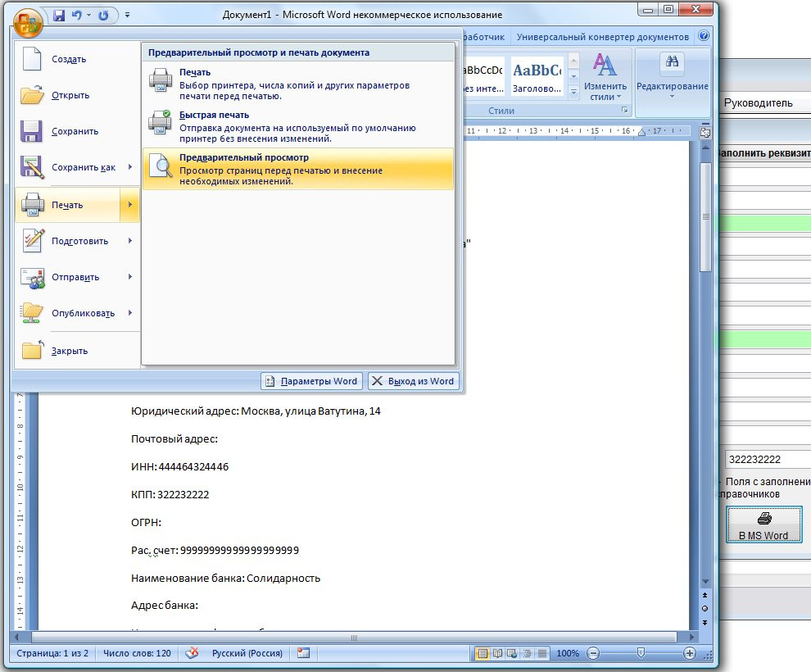Click macro recording icon in status bar

click(x=304, y=653)
